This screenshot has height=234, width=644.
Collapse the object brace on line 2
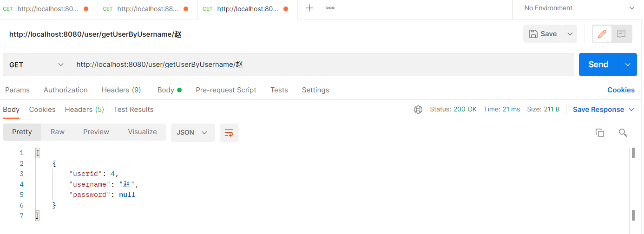[x=54, y=163]
